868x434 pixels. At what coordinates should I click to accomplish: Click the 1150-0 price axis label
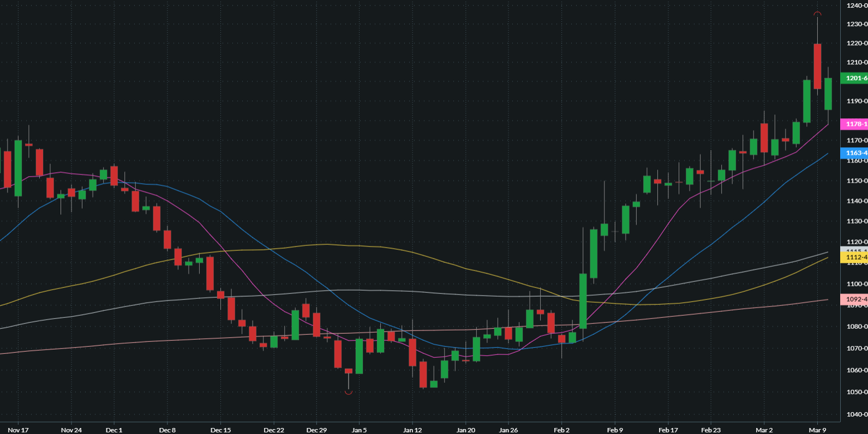(x=857, y=180)
